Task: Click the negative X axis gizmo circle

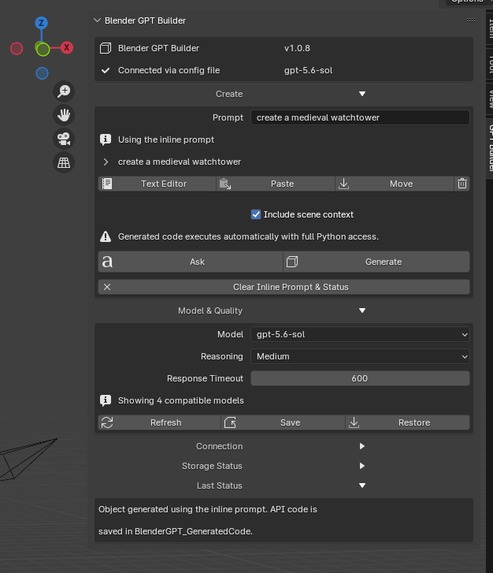Action: pyautogui.click(x=16, y=48)
